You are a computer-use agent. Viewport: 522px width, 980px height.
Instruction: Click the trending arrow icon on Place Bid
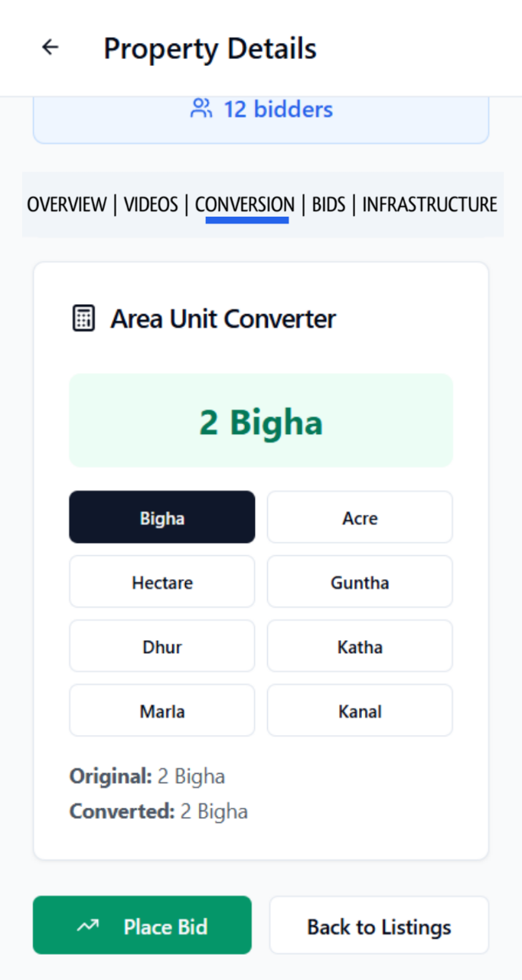coord(89,926)
